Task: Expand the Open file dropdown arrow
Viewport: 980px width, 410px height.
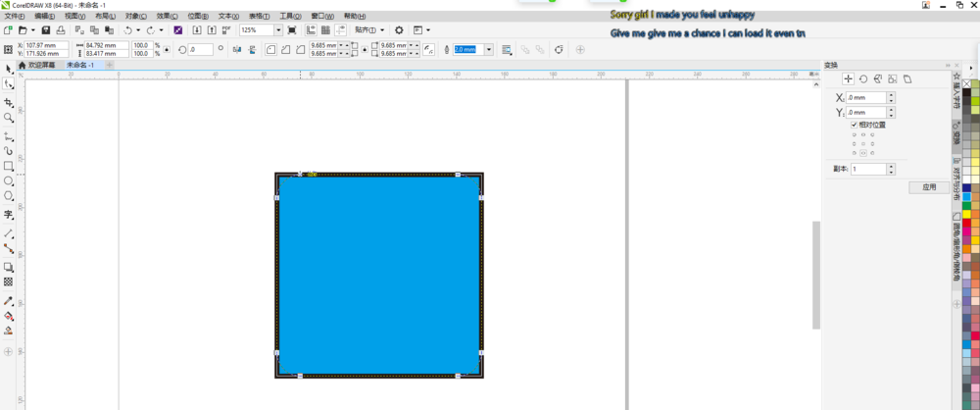Action: point(32,30)
